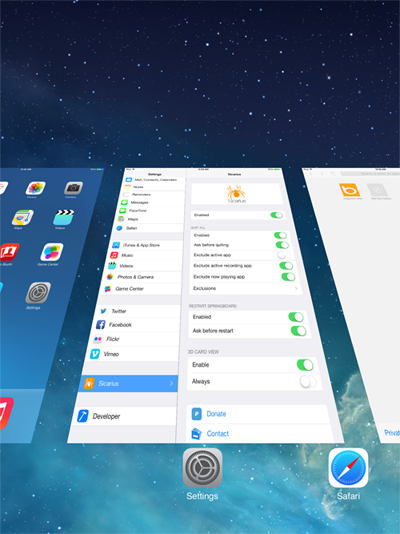The width and height of the screenshot is (400, 534).
Task: Click the Safari card's back arrow
Action: (x=310, y=174)
